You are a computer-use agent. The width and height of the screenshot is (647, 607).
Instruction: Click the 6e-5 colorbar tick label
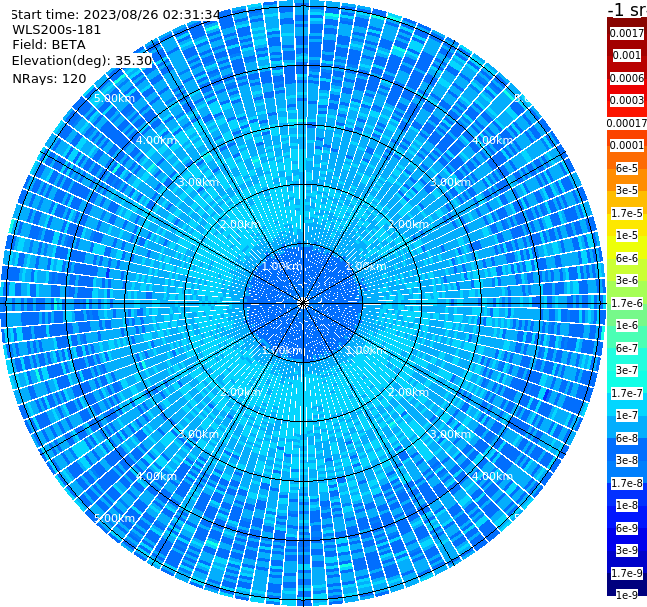pyautogui.click(x=627, y=168)
